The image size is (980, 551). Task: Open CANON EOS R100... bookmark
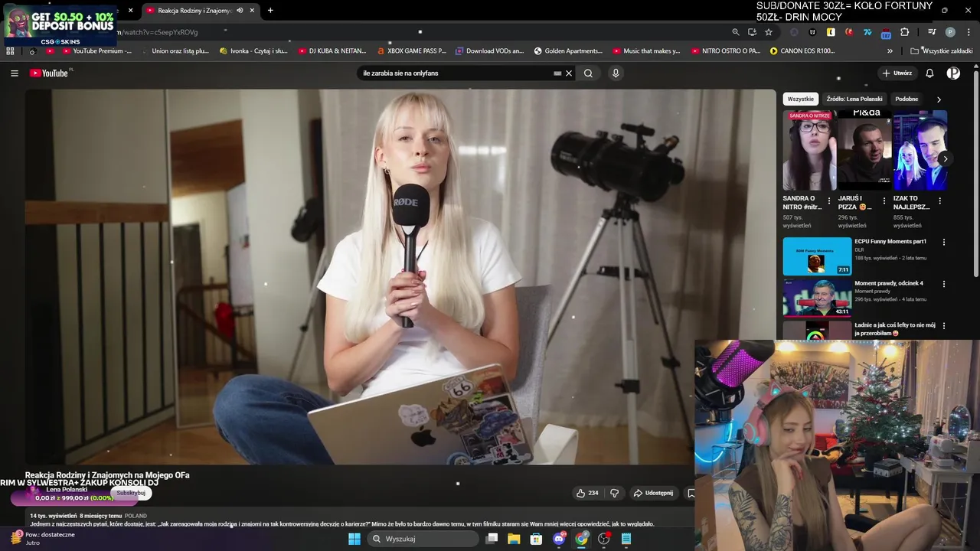click(x=802, y=51)
